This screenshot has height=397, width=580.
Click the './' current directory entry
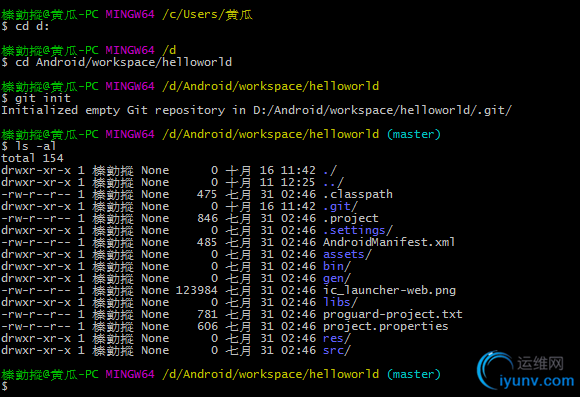tap(330, 170)
